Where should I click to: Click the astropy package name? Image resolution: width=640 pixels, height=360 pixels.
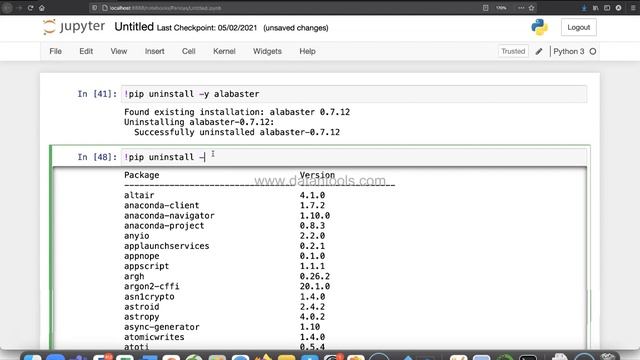click(142, 317)
